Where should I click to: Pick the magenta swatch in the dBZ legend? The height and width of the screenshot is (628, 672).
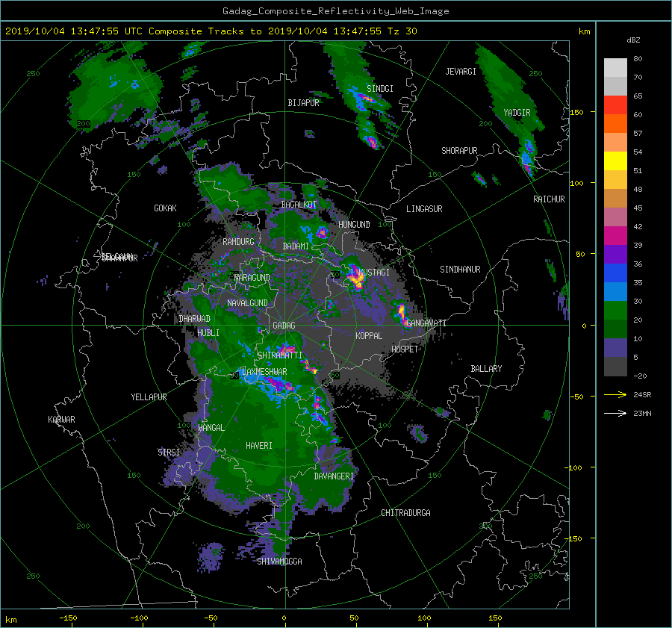[615, 236]
